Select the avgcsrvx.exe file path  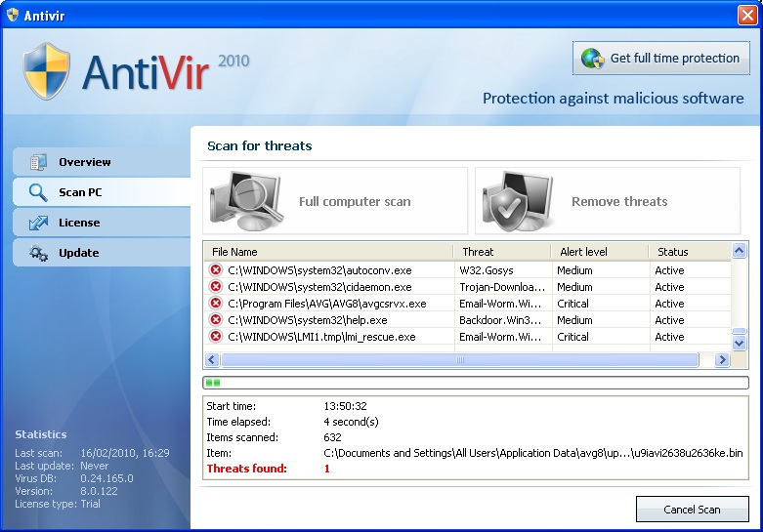pyautogui.click(x=327, y=304)
